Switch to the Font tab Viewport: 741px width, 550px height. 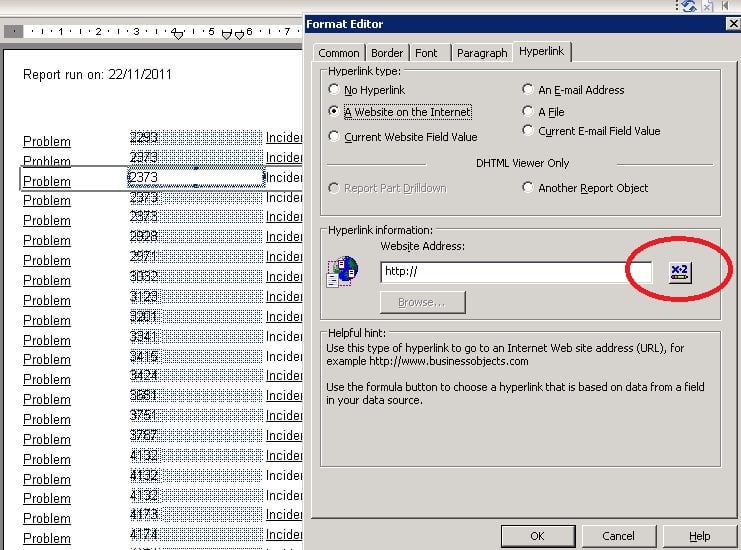click(x=426, y=53)
